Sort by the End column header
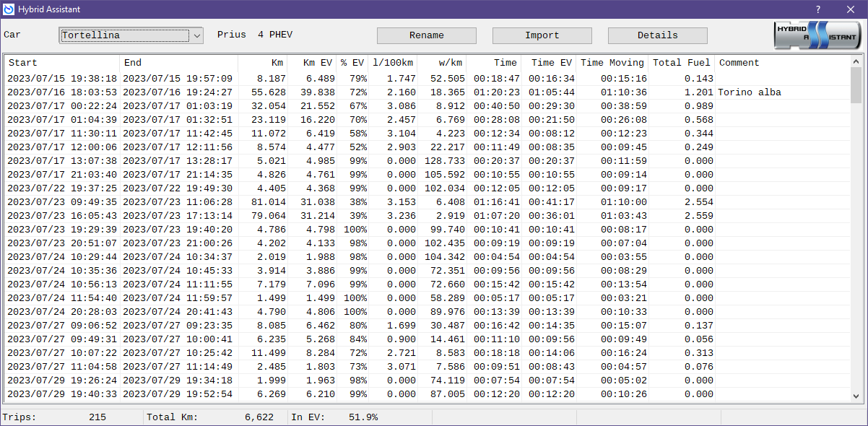868x426 pixels. [178, 63]
